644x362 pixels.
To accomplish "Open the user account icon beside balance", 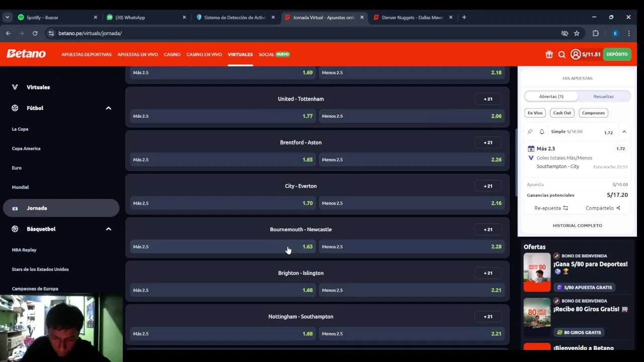I will coord(576,54).
